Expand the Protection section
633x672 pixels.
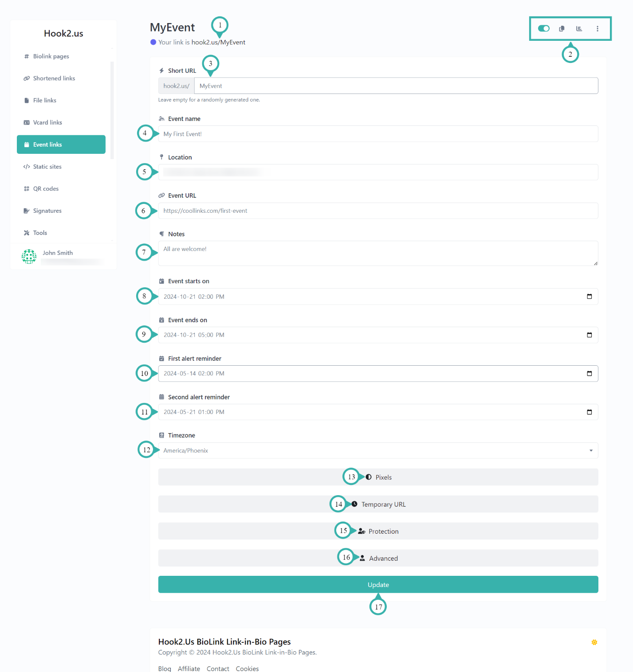[x=378, y=531]
